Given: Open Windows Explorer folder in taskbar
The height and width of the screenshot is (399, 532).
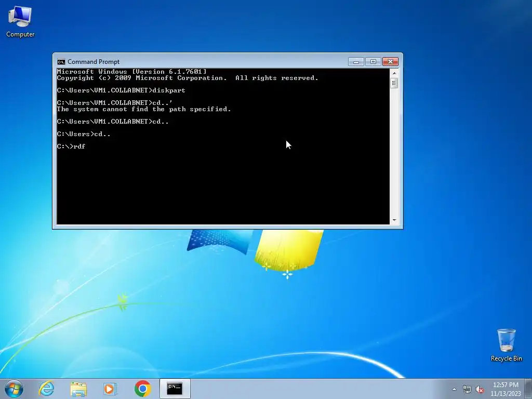Looking at the screenshot, I should coord(78,389).
